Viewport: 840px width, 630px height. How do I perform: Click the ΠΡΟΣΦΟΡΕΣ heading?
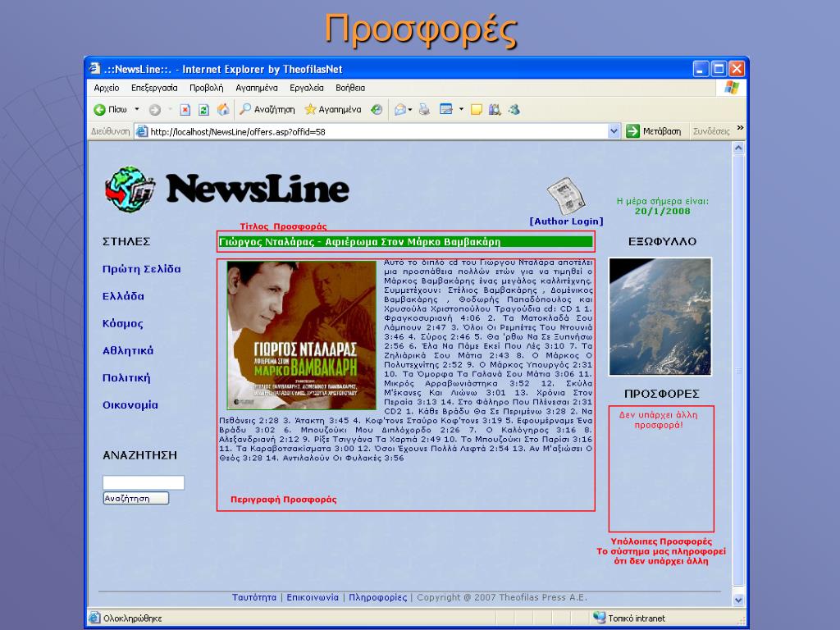pyautogui.click(x=662, y=394)
